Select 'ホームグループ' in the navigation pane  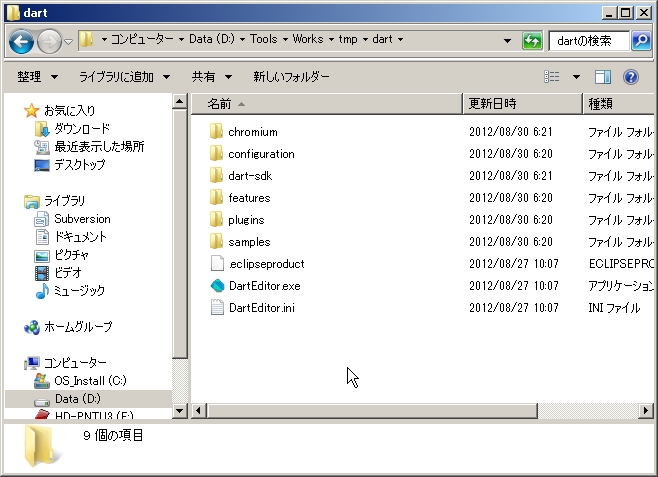pos(68,327)
